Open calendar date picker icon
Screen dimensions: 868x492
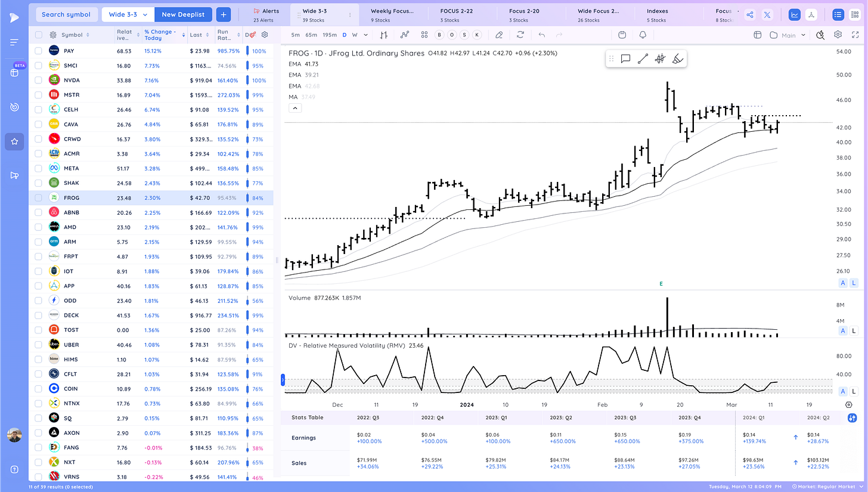pyautogui.click(x=622, y=35)
